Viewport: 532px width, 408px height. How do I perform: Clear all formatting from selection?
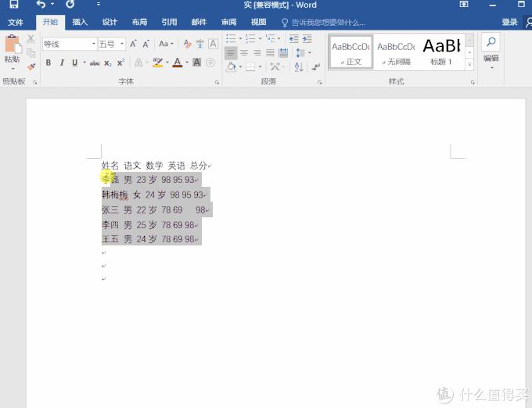point(188,44)
